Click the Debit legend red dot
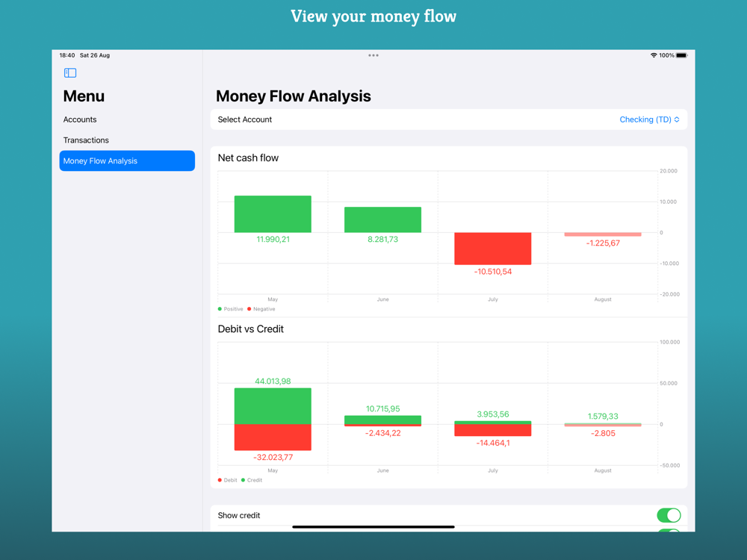Screen dimensions: 747x560 click(x=220, y=480)
